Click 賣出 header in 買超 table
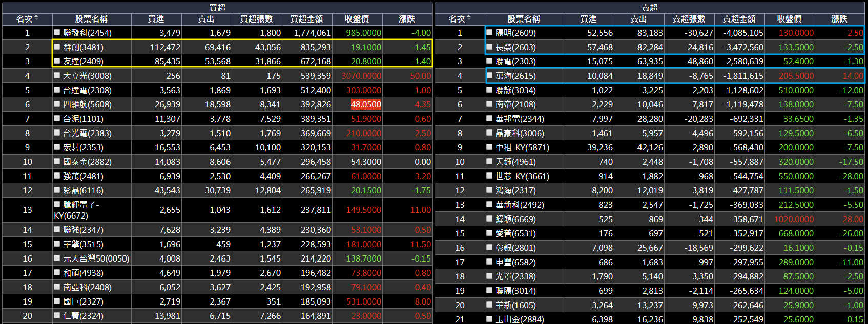Screen dimensions: 868x324 (206, 19)
